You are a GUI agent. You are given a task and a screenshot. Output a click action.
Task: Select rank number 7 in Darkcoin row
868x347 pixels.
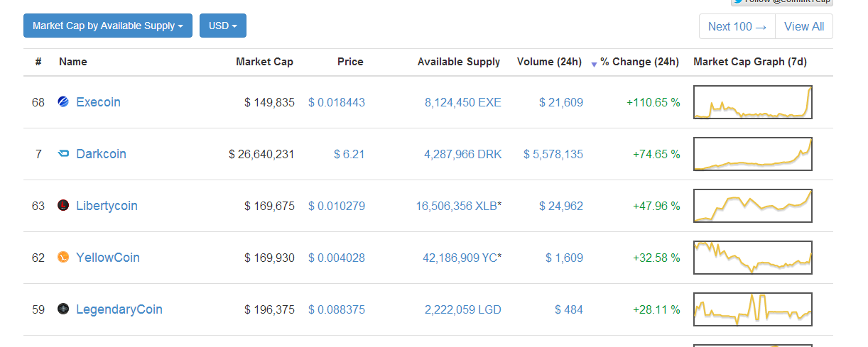pyautogui.click(x=38, y=154)
